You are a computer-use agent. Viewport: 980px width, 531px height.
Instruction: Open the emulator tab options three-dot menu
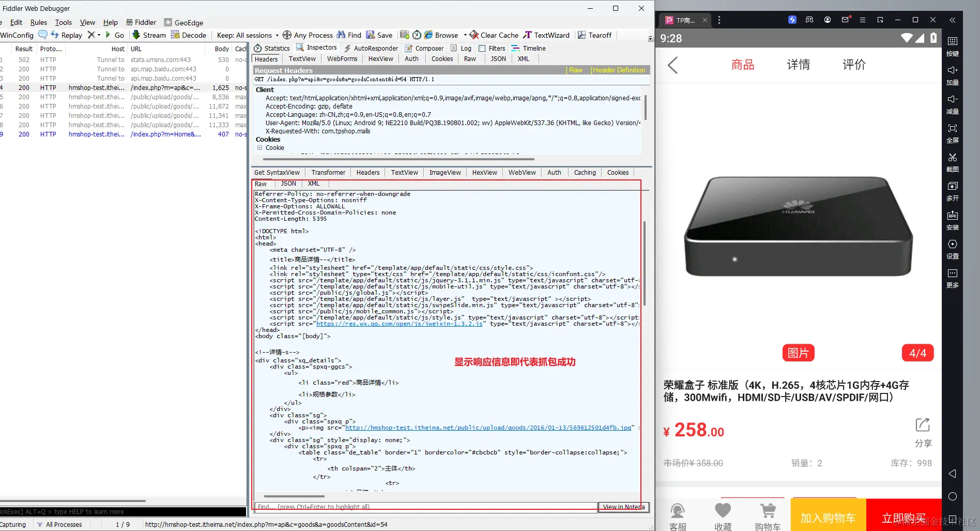coord(719,20)
